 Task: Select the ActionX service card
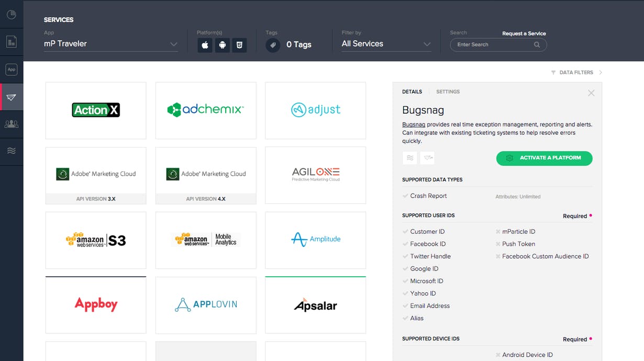tap(96, 110)
